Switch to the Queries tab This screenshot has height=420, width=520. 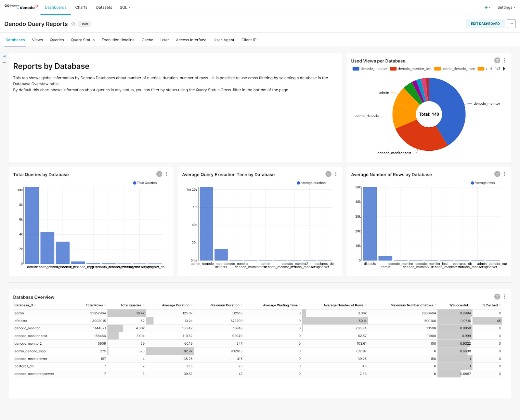click(57, 40)
